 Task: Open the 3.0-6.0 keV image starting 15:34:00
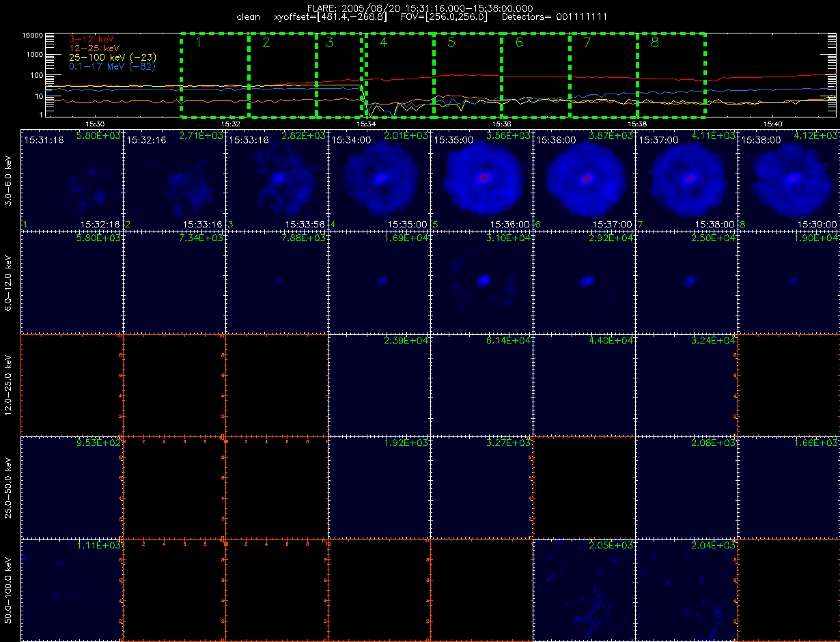click(x=379, y=180)
